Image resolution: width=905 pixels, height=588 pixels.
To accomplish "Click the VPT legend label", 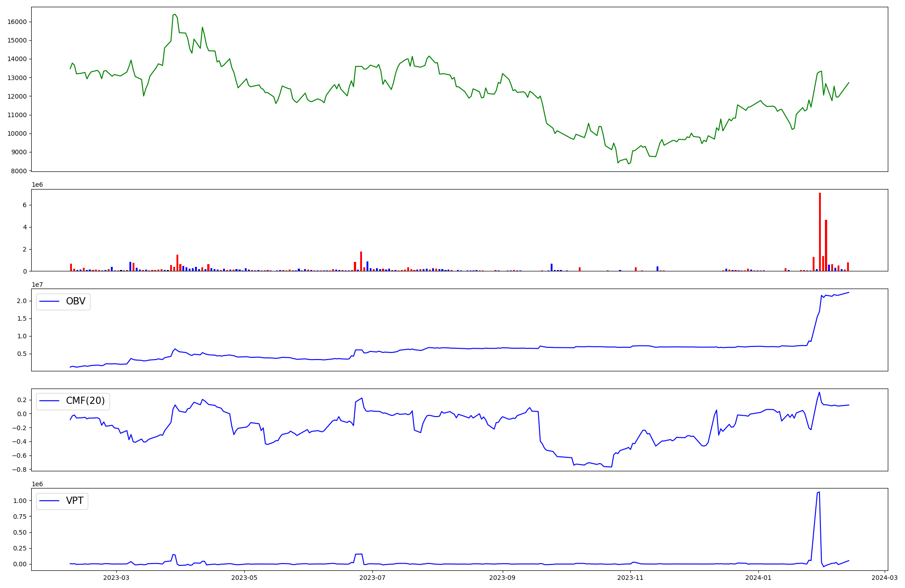I will click(75, 501).
